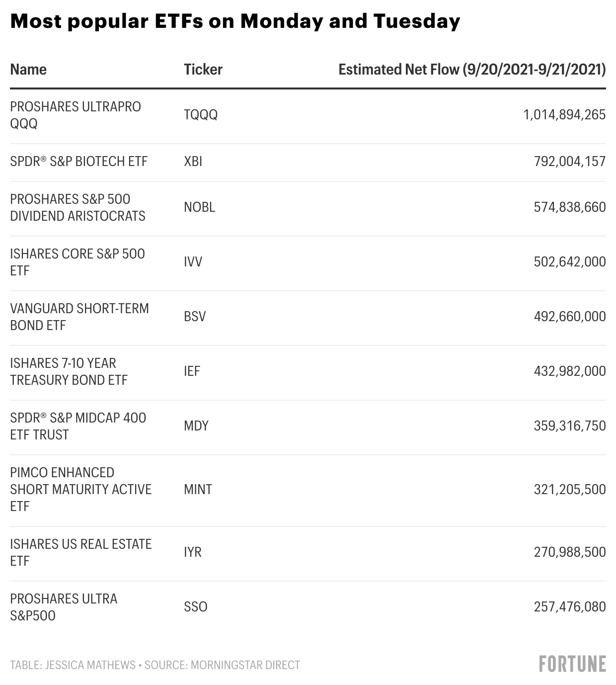616x685 pixels.
Task: Click the IVV ticker symbol
Action: [x=193, y=262]
